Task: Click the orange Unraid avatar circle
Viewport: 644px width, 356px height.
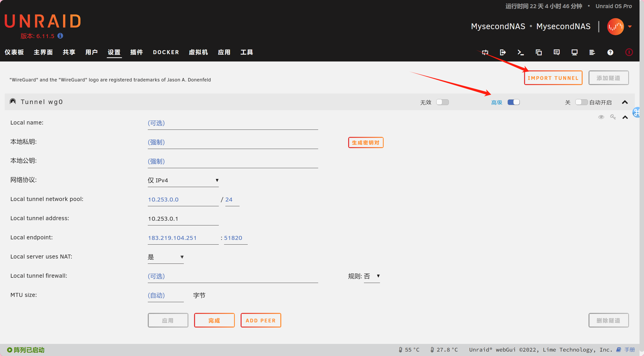Action: 615,27
